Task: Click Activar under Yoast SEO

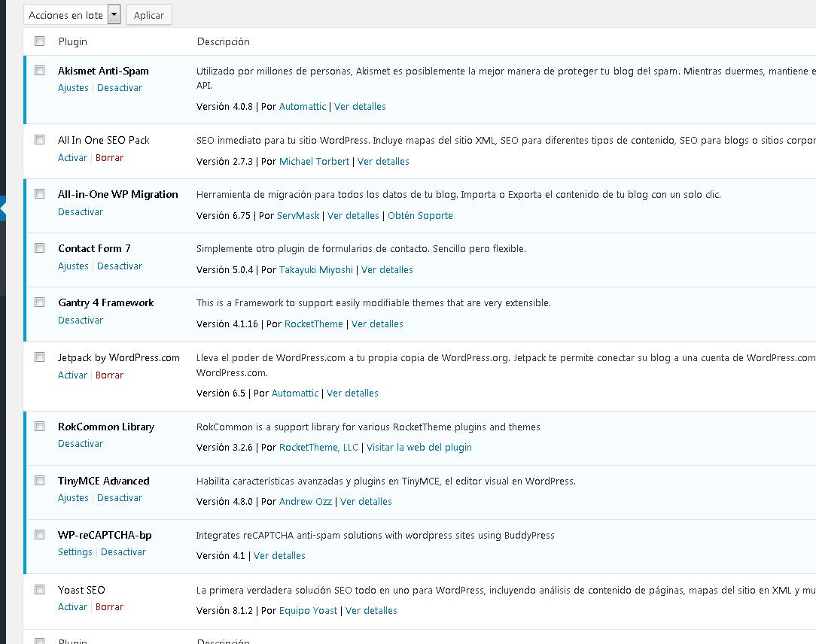Action: (x=72, y=606)
